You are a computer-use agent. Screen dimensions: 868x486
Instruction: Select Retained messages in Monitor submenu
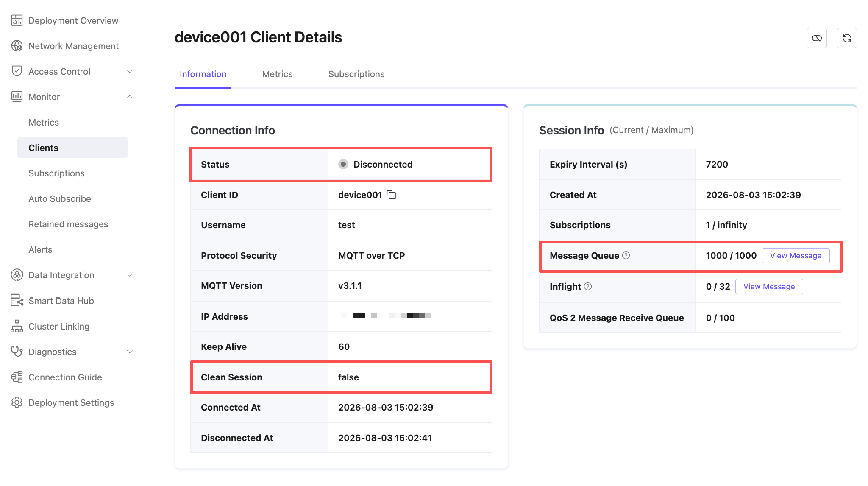click(68, 224)
